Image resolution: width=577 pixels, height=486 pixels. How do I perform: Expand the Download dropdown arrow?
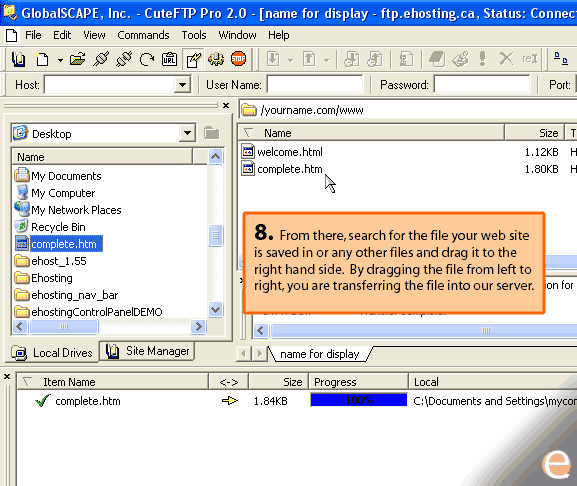click(x=291, y=60)
